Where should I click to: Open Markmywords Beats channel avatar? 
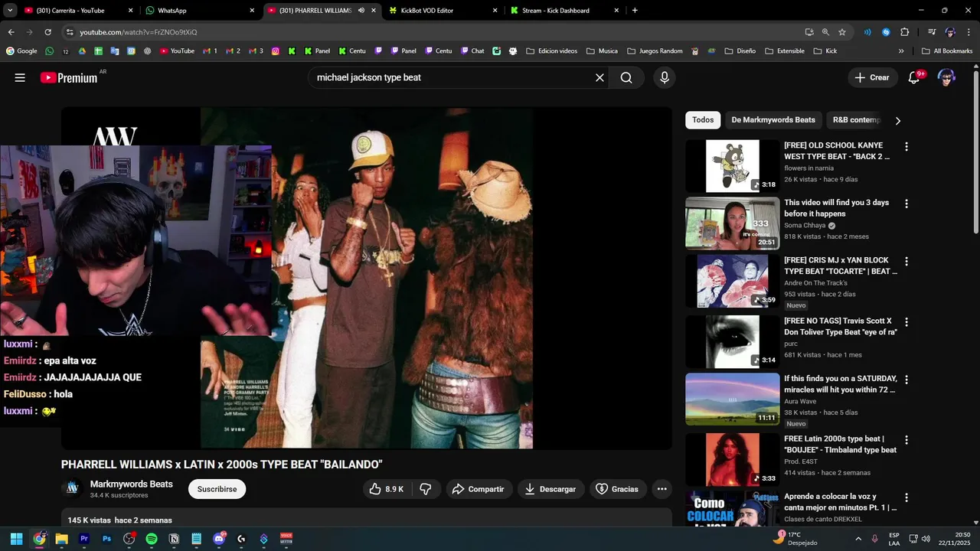72,488
